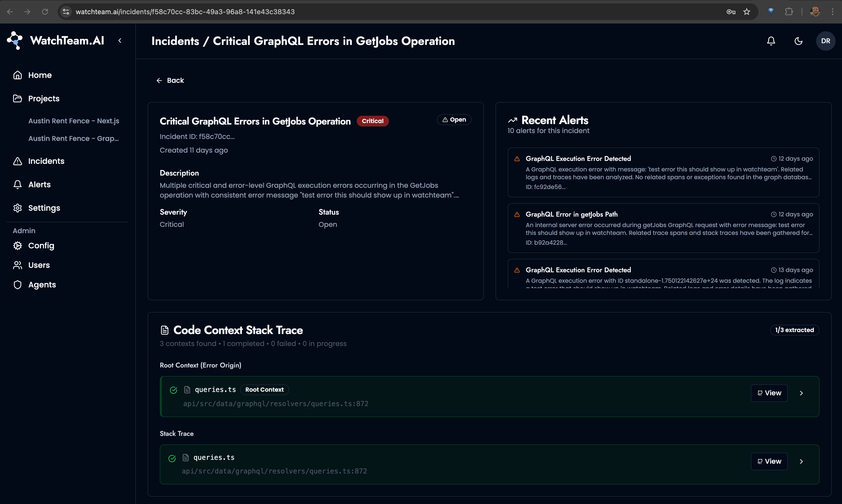Open the Home page from sidebar
Viewport: 842px width, 504px height.
tap(40, 75)
